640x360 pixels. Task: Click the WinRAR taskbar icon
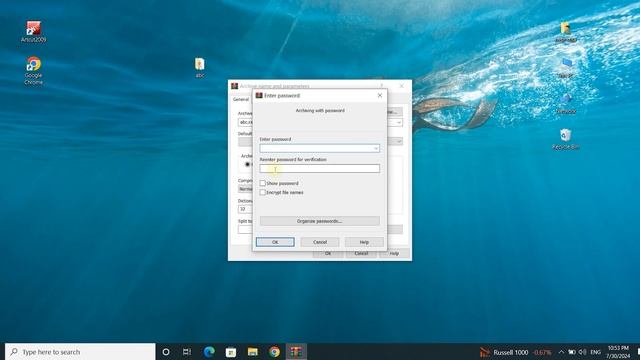(x=296, y=352)
